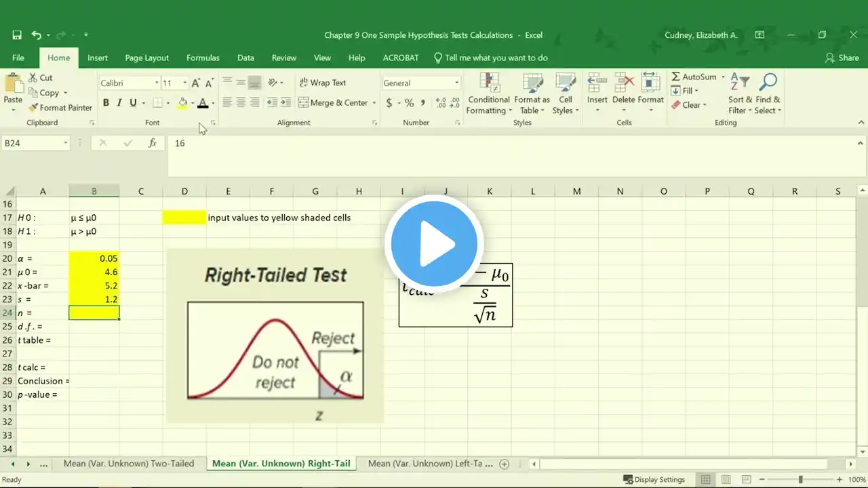This screenshot has width=868, height=488.
Task: Click the Insert Function fx button
Action: (x=153, y=143)
